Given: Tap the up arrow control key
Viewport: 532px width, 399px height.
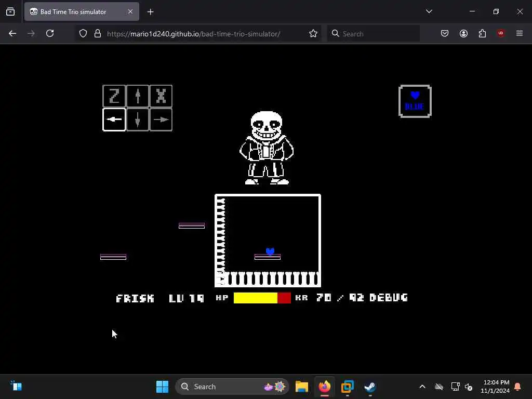Looking at the screenshot, I should pyautogui.click(x=137, y=96).
